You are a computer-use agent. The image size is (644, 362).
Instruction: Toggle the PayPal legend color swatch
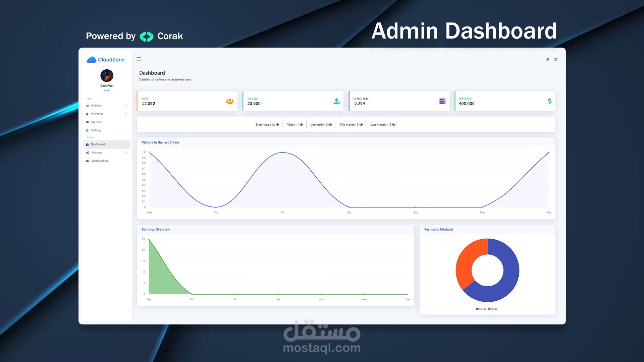tap(477, 309)
